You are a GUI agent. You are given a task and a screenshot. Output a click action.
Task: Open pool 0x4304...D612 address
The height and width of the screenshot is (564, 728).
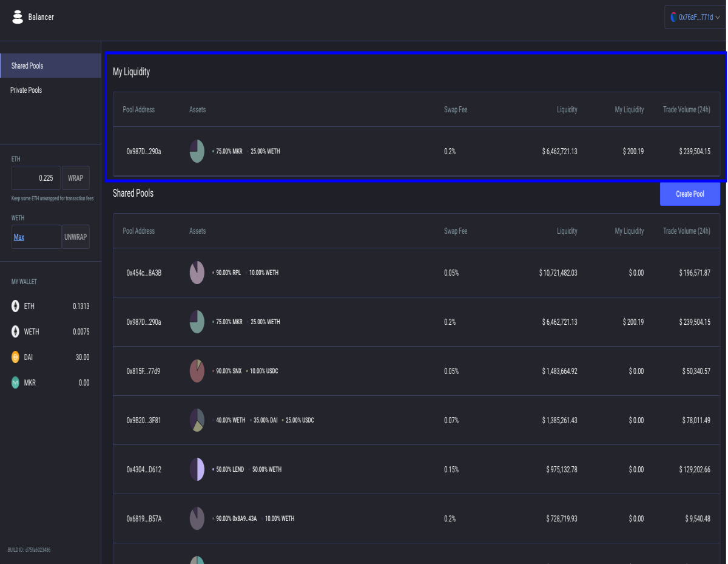click(144, 469)
